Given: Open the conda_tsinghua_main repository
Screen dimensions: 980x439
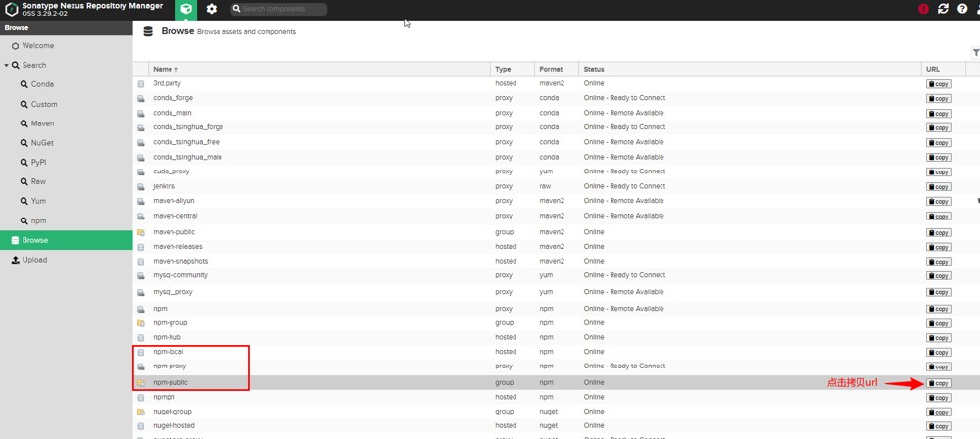Looking at the screenshot, I should point(187,157).
